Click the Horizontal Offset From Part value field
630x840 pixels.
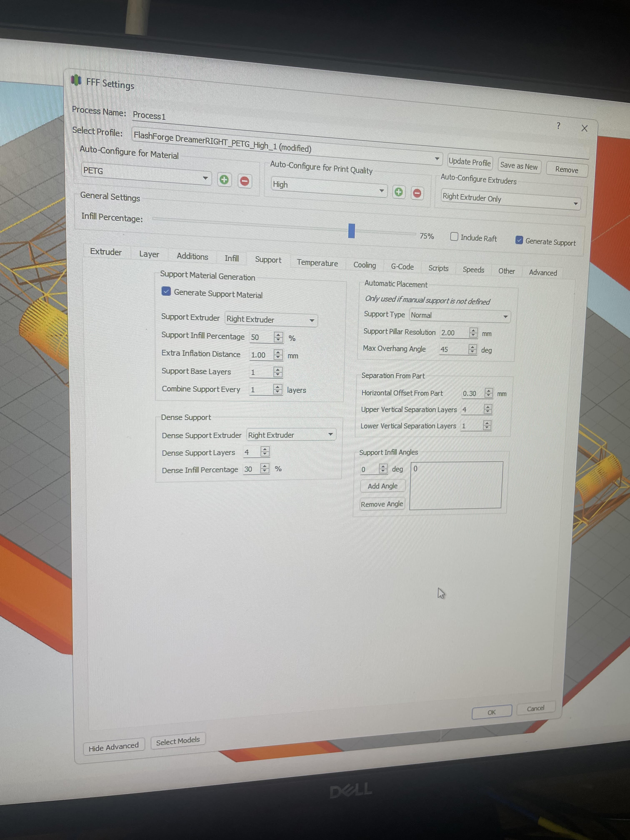(473, 393)
